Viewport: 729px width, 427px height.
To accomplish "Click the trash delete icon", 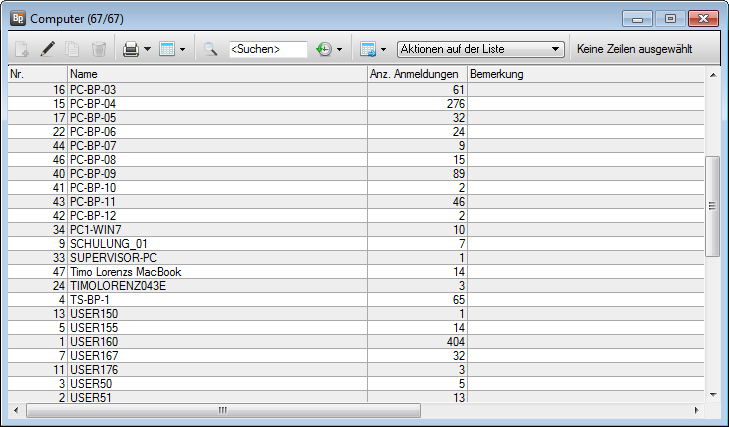I will point(99,48).
